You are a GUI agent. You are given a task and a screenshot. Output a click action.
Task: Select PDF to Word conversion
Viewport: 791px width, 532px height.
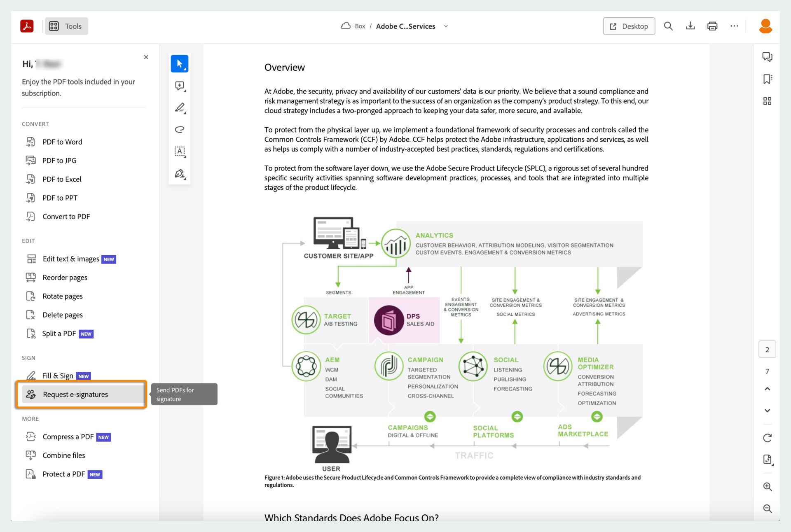pyautogui.click(x=62, y=141)
